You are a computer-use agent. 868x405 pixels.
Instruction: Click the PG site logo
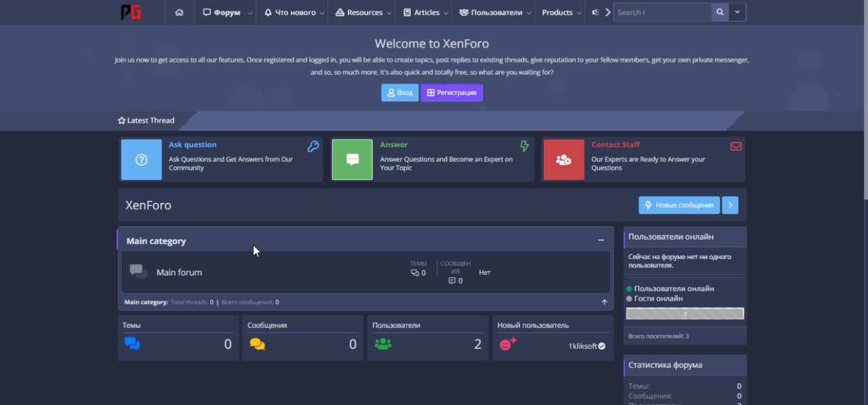pos(131,12)
